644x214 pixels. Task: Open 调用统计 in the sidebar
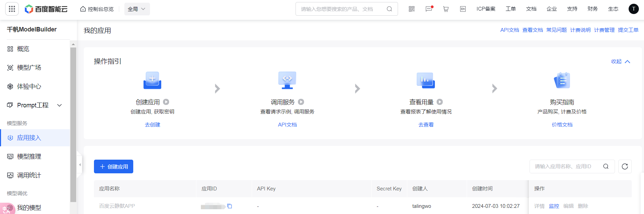tap(29, 175)
